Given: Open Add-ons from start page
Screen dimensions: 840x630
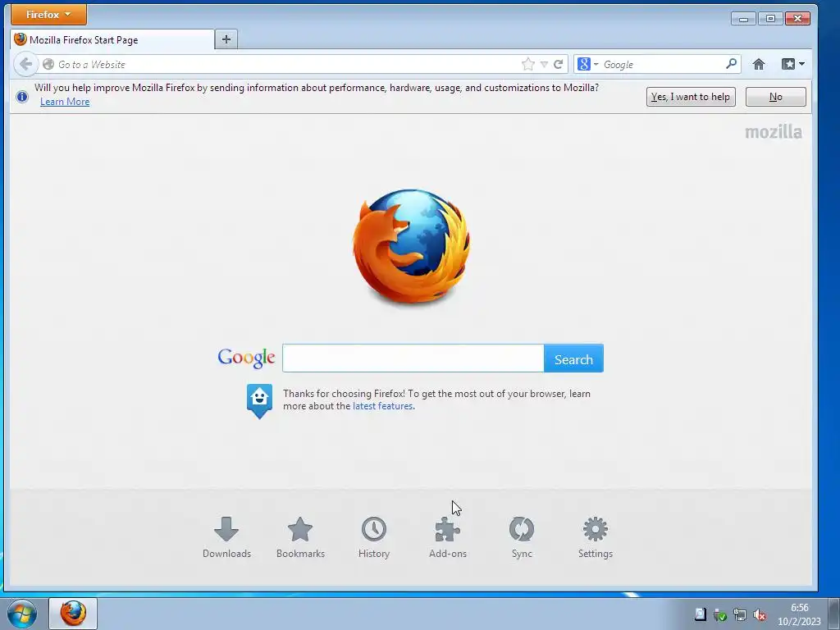Looking at the screenshot, I should pos(448,538).
